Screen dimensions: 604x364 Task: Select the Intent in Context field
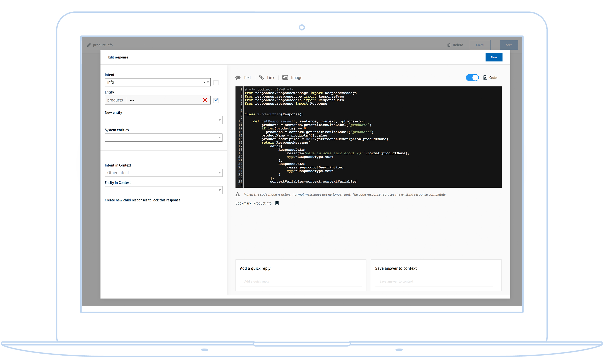click(163, 173)
